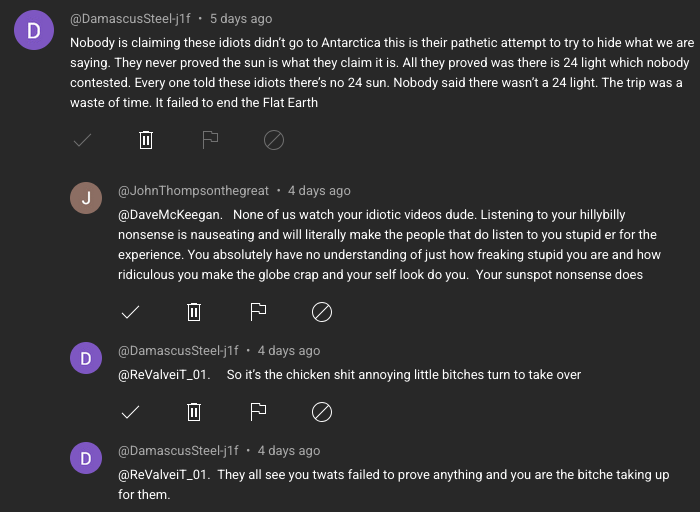The height and width of the screenshot is (512, 700).
Task: Click the '5 days ago' timestamp
Action: tap(240, 19)
